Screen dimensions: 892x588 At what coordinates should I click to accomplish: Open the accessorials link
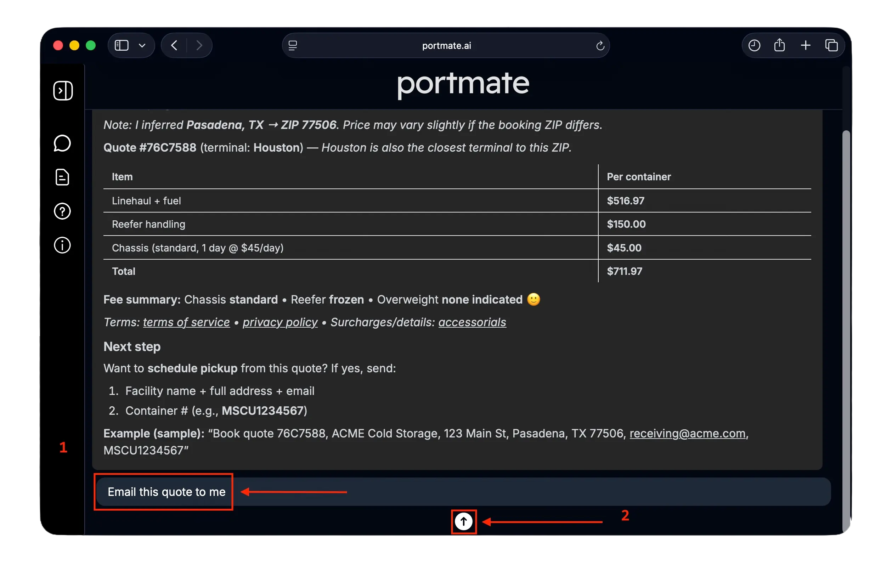(472, 322)
